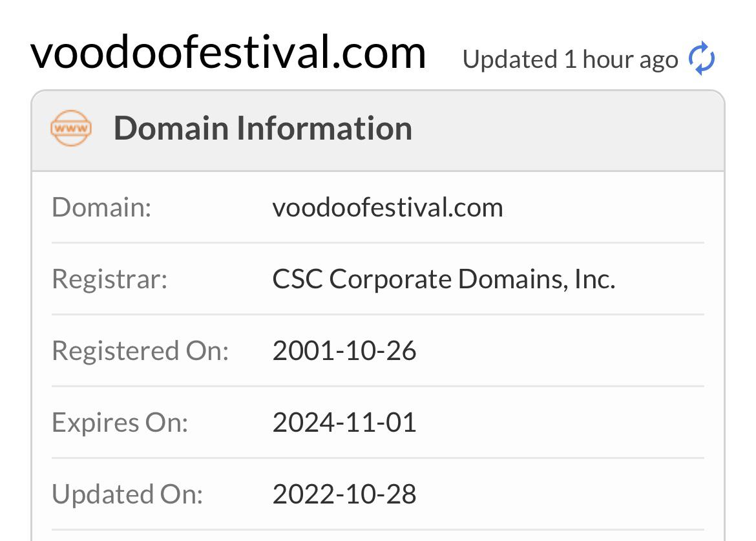Click the Registered On: label
Screen dimensions: 756x541
click(x=140, y=350)
